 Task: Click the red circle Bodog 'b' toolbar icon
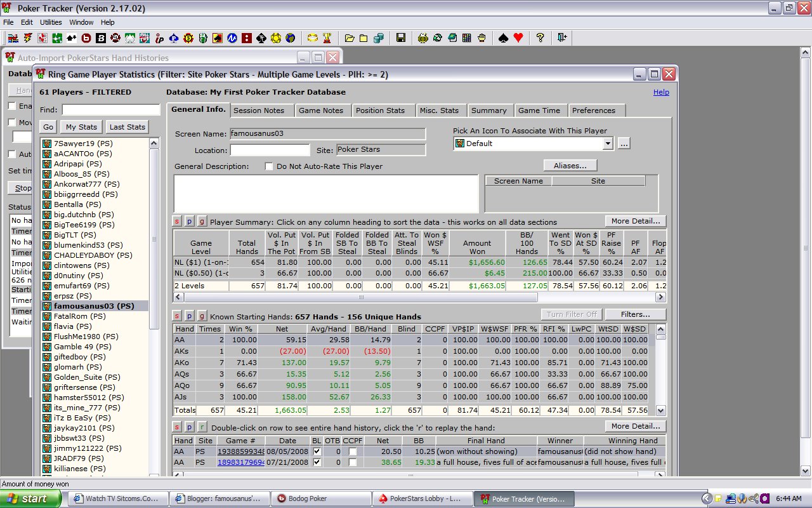[x=86, y=38]
